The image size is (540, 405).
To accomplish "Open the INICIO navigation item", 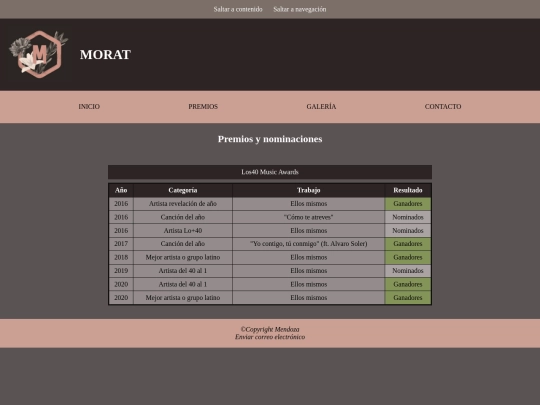I will click(89, 106).
